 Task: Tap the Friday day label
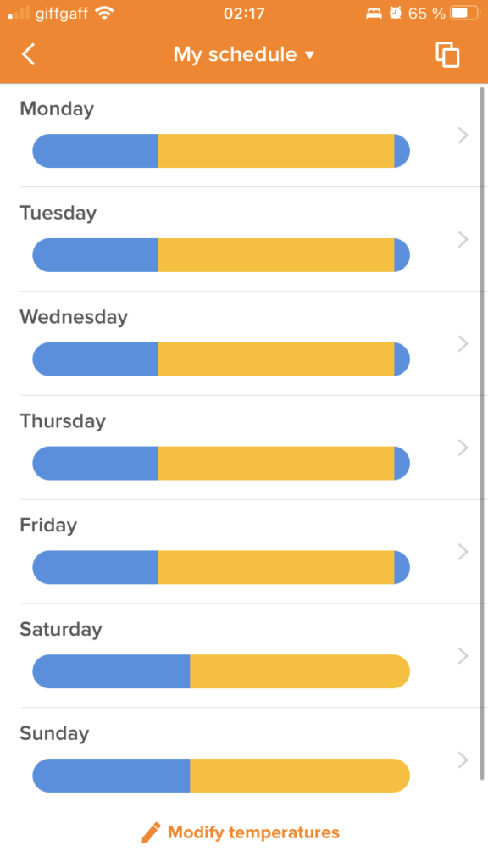click(x=48, y=525)
